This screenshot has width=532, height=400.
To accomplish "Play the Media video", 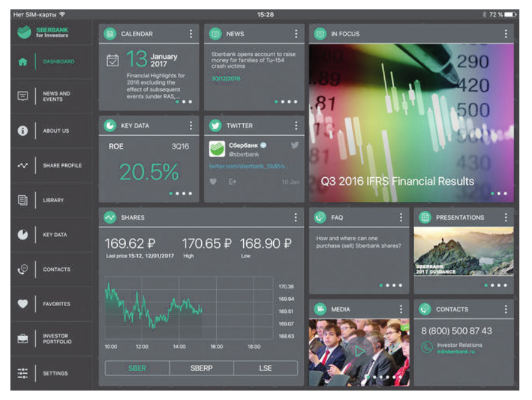I will pos(360,351).
